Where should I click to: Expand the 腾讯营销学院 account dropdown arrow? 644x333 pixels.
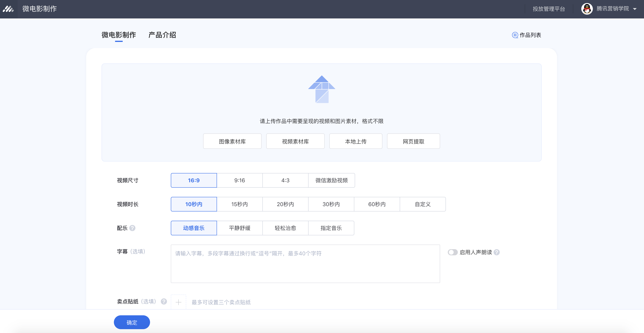pyautogui.click(x=635, y=9)
